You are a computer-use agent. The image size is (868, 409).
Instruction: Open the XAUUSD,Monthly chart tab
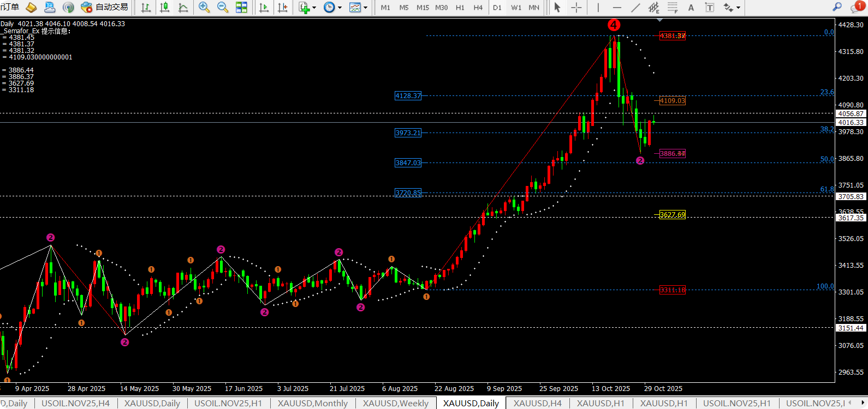(x=313, y=404)
